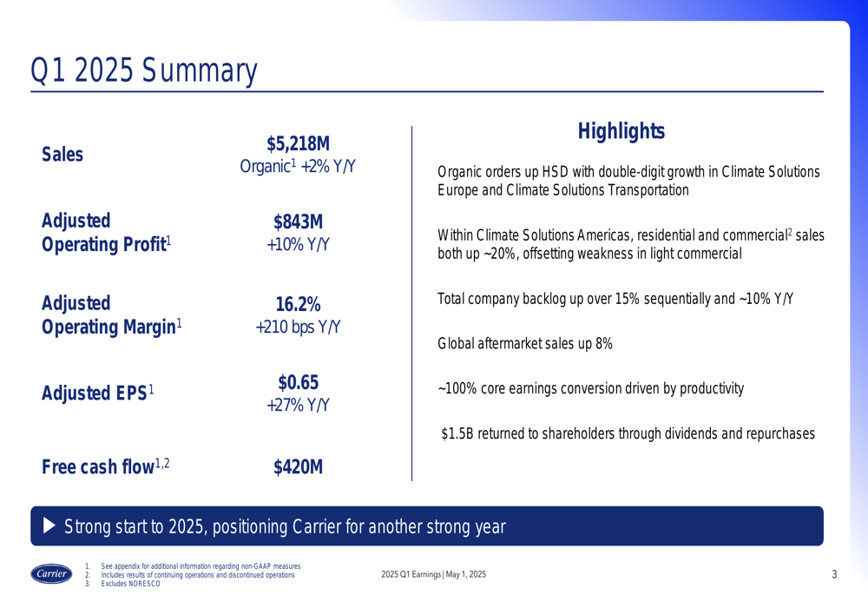Click the '$1.5B returned to shareholders' line
Screen dimensions: 868x595
pos(628,433)
